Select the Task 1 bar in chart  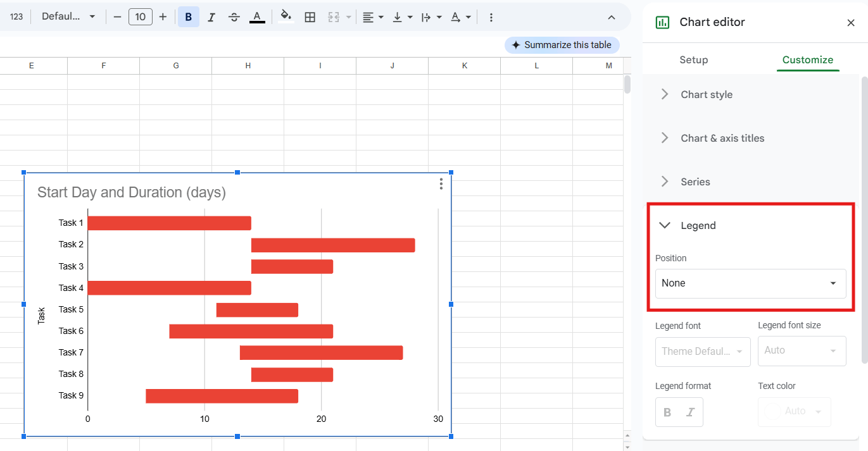click(x=170, y=223)
